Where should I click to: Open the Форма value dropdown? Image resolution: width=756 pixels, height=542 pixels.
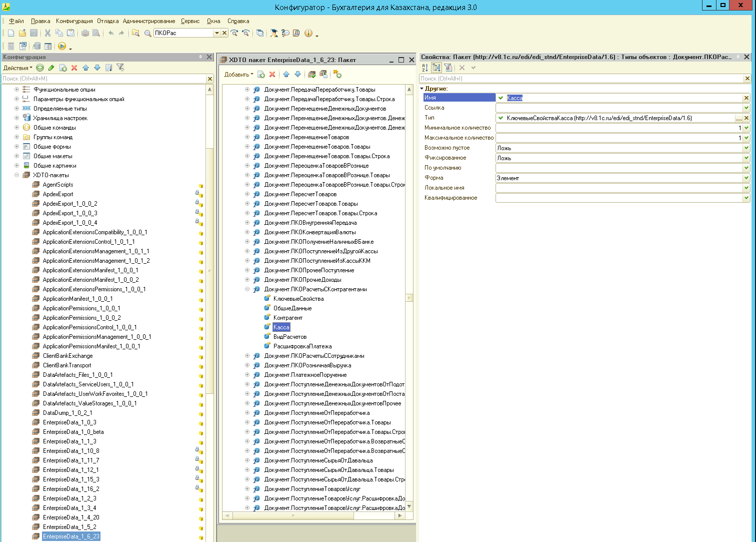coord(746,178)
